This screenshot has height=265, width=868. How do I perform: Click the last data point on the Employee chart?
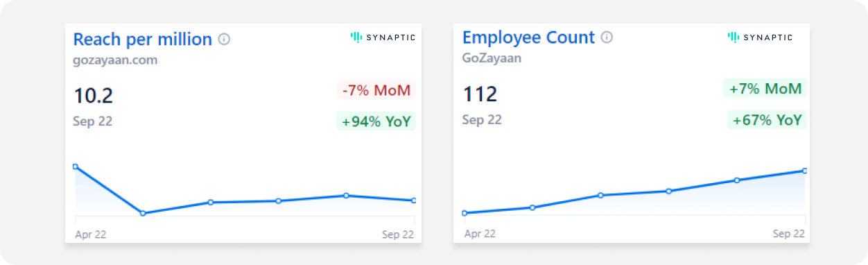(804, 171)
